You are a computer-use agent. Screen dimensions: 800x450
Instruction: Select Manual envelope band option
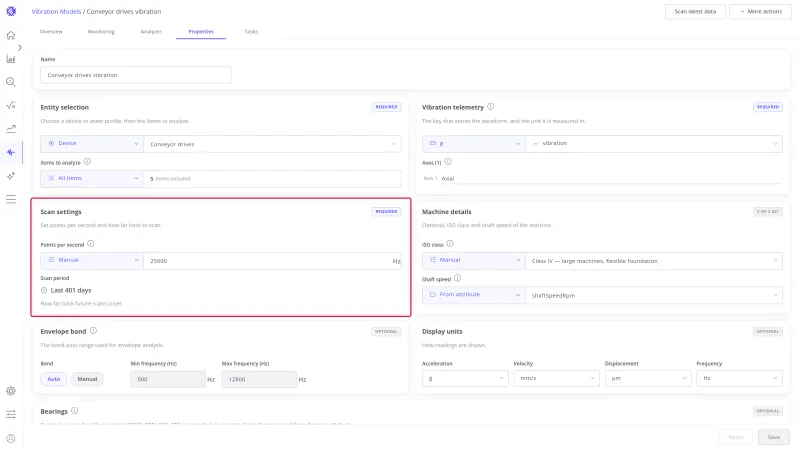coord(87,379)
